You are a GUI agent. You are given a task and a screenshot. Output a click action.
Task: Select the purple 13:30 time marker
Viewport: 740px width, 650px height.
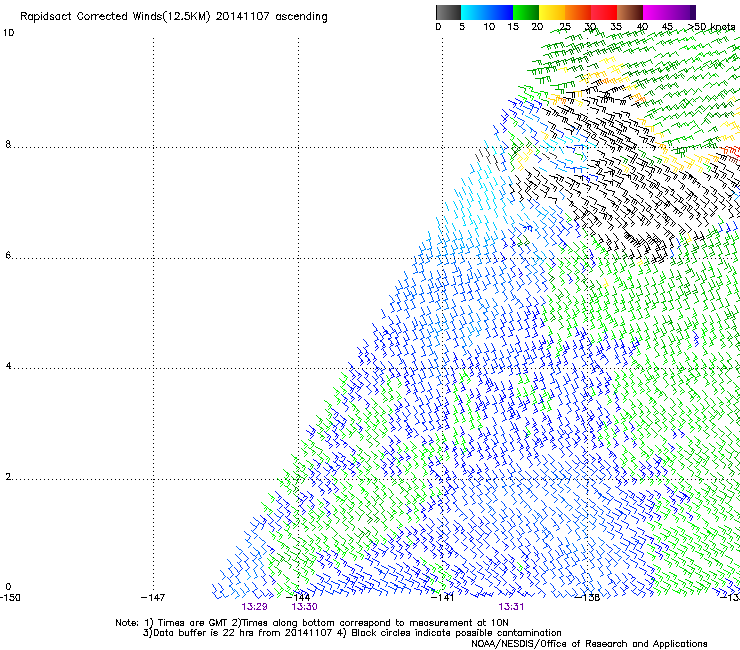click(x=304, y=607)
